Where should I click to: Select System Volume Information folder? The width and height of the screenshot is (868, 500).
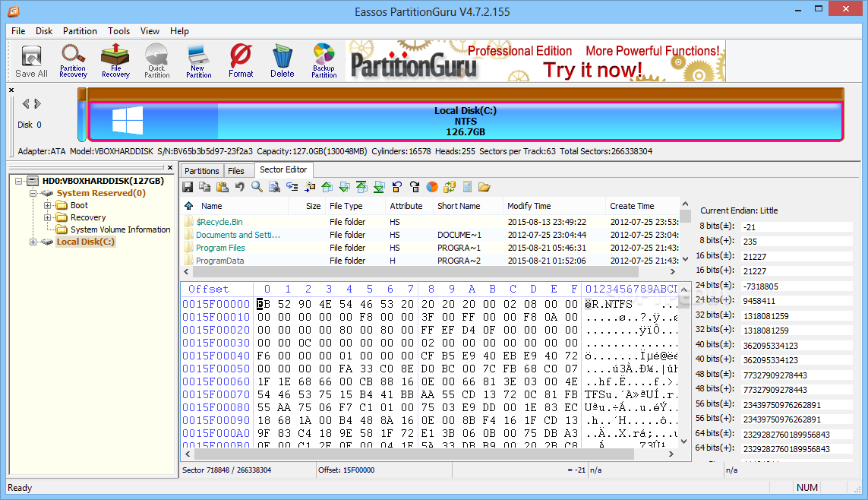(x=120, y=229)
